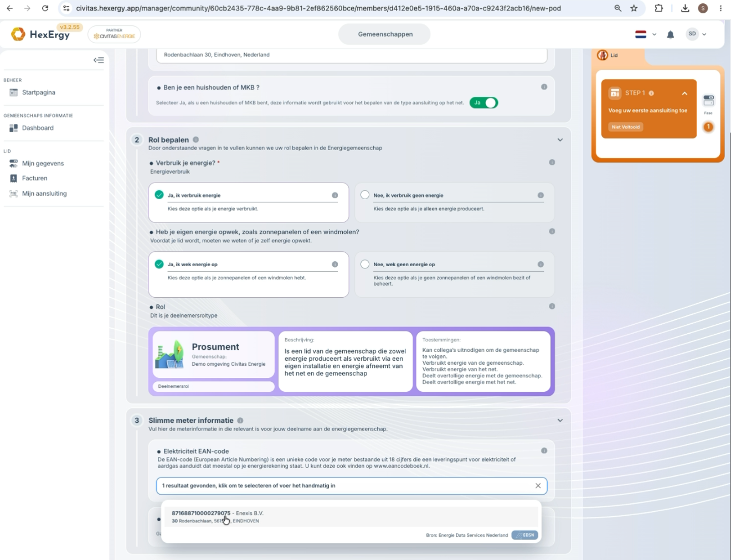Viewport: 731px width, 560px height.
Task: Show info icon next to STEP 1
Action: (651, 93)
